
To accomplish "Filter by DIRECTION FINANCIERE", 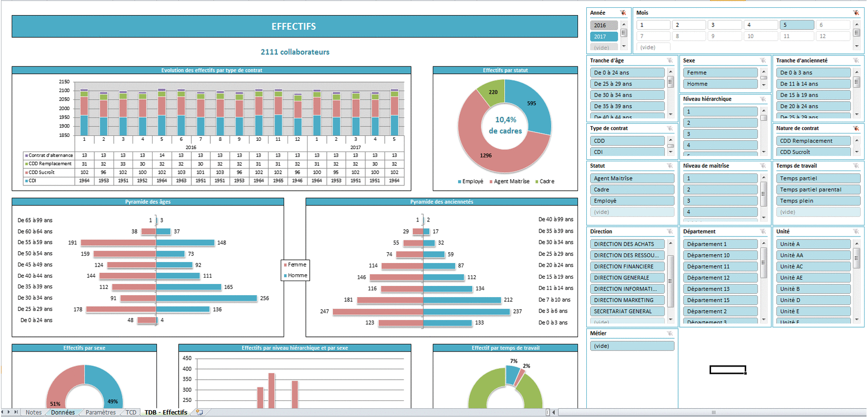I will 627,267.
